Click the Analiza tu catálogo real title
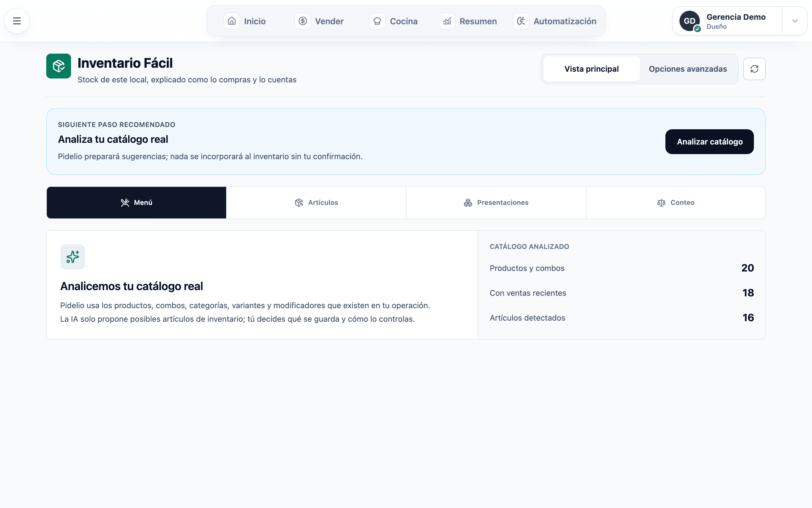Image resolution: width=812 pixels, height=508 pixels. point(113,139)
